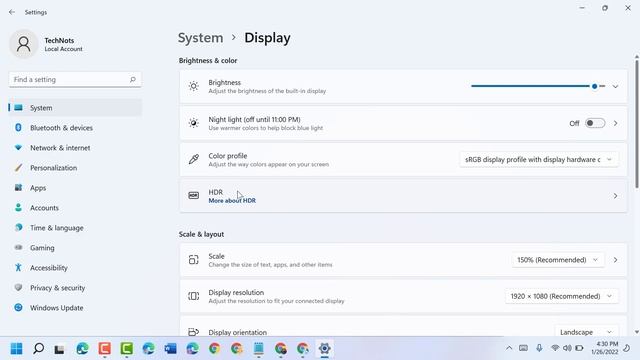
Task: Open taskbar Search magnifier
Action: click(39, 349)
